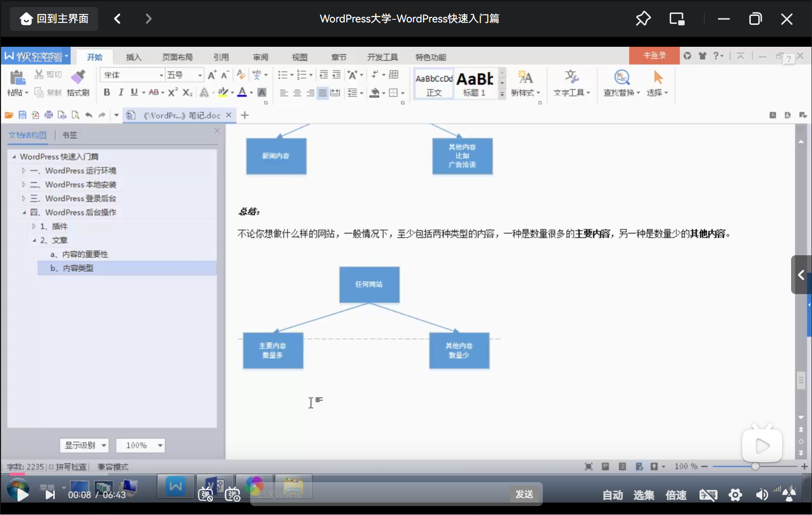
Task: Open the 五号 font size dropdown
Action: click(x=200, y=76)
